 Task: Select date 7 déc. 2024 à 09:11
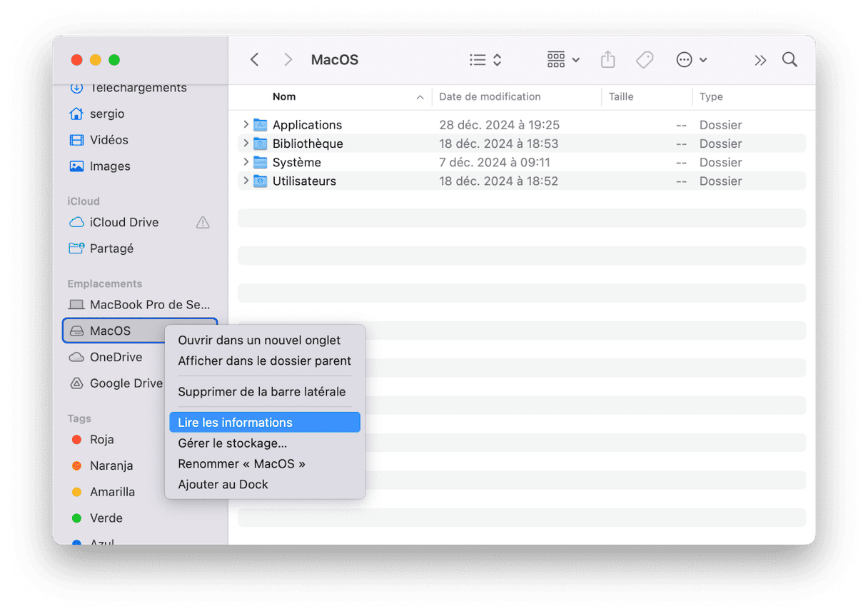point(495,162)
